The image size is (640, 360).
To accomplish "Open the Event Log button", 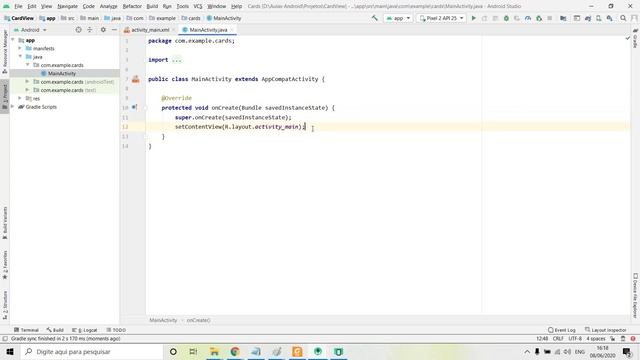I will tap(562, 330).
